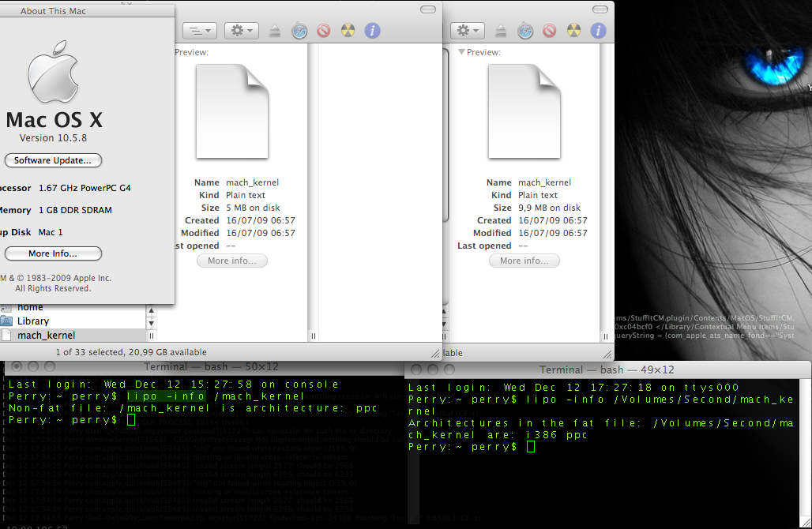Click the document preview thumbnail in left Finder

point(232,111)
